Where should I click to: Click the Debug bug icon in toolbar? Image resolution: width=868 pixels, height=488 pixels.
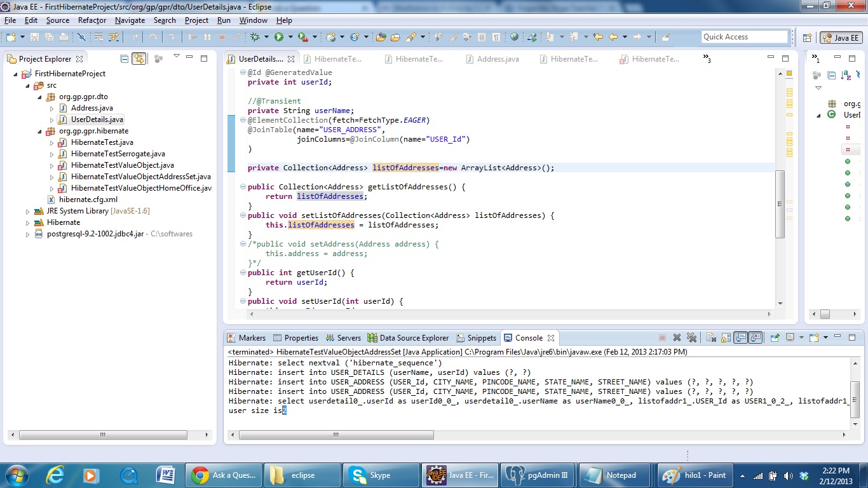click(x=255, y=37)
